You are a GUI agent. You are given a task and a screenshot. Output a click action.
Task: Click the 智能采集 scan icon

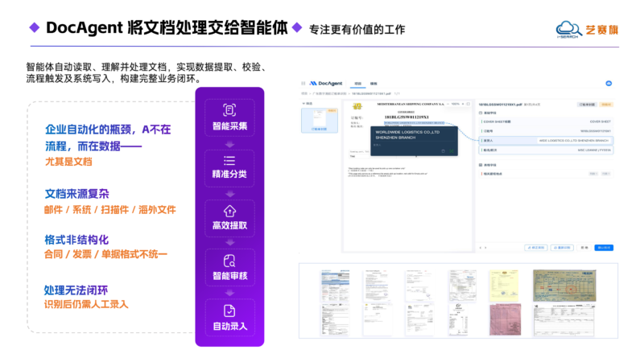pyautogui.click(x=229, y=110)
